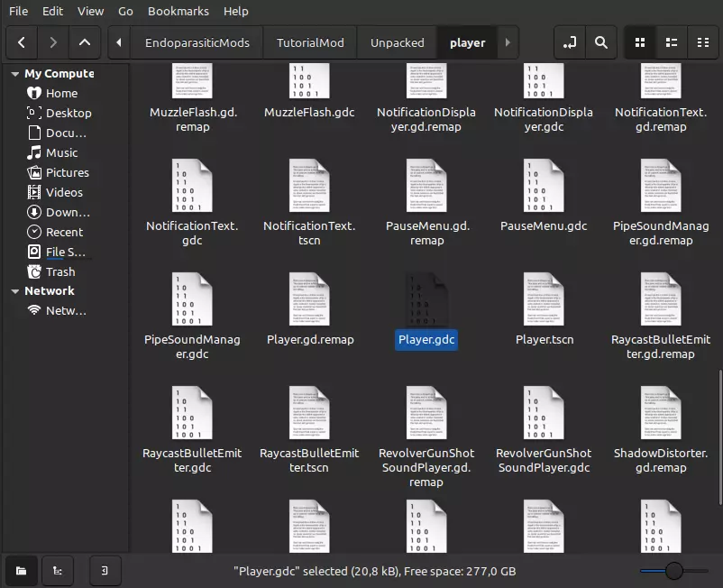Switch to icon view mode

click(640, 42)
